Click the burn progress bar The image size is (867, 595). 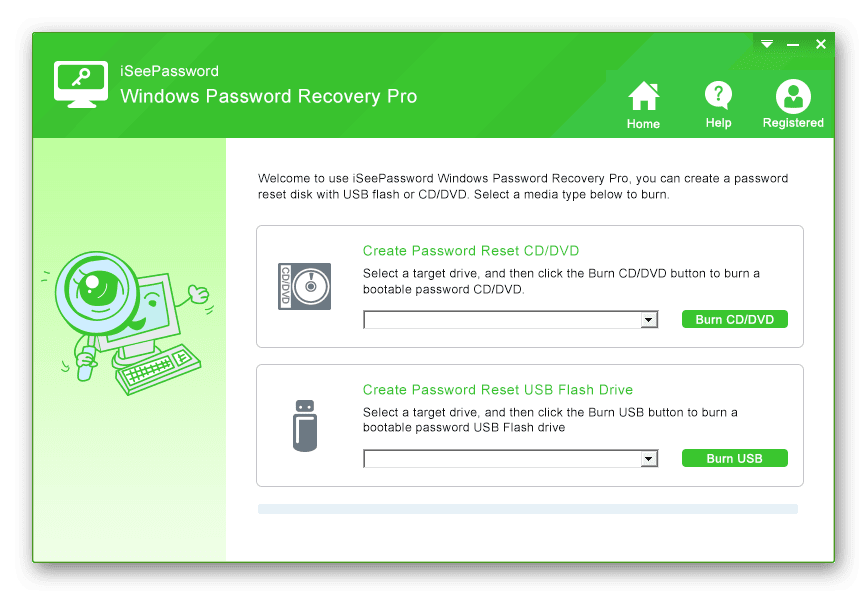(527, 509)
